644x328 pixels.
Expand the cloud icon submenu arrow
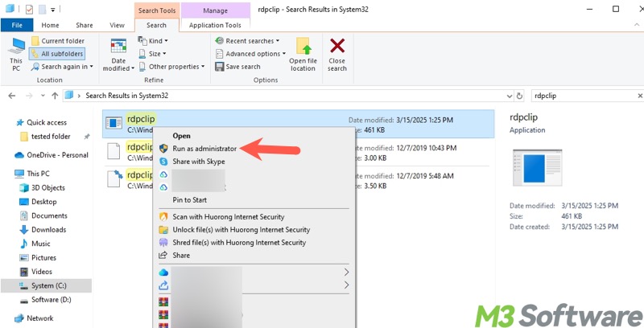346,273
